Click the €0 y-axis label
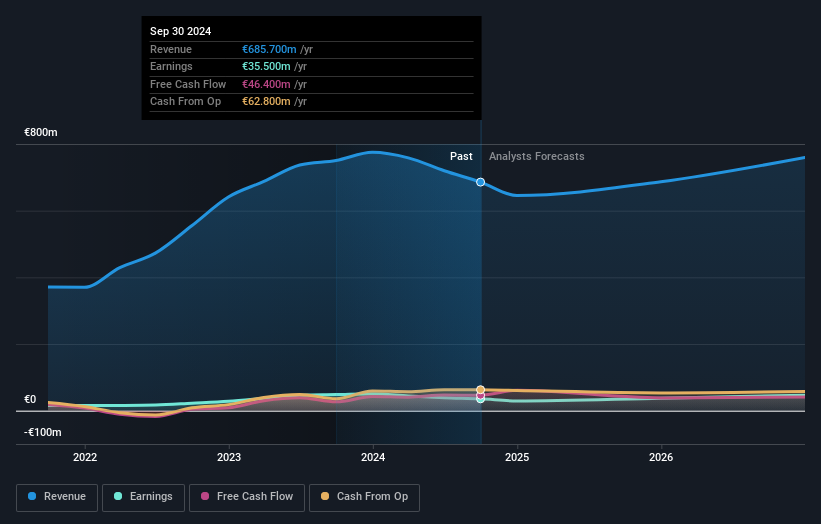821x524 pixels. coord(30,399)
